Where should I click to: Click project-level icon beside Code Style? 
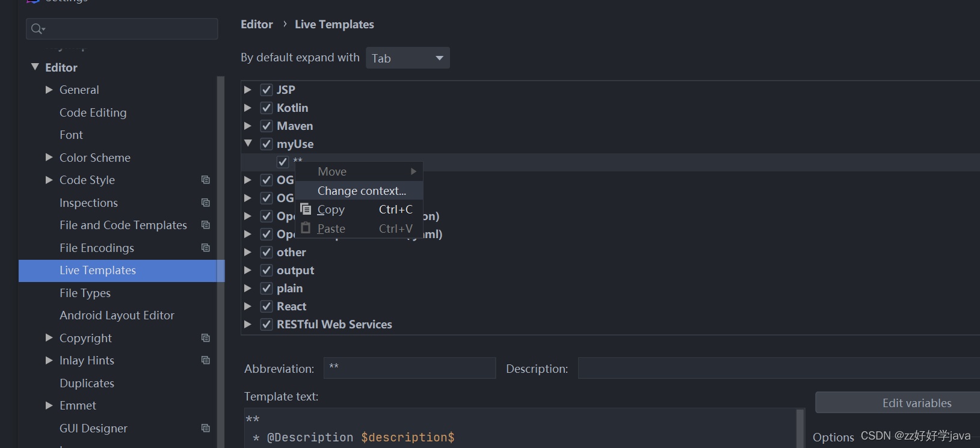[x=206, y=180]
